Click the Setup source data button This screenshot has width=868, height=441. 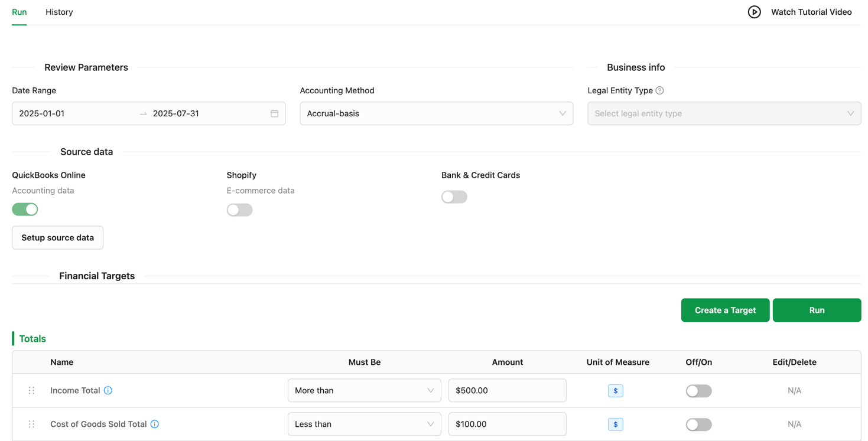(57, 237)
